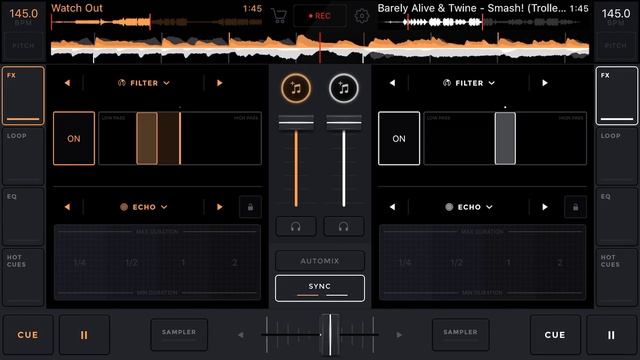This screenshot has width=640, height=360.
Task: Pause the right deck
Action: click(611, 335)
